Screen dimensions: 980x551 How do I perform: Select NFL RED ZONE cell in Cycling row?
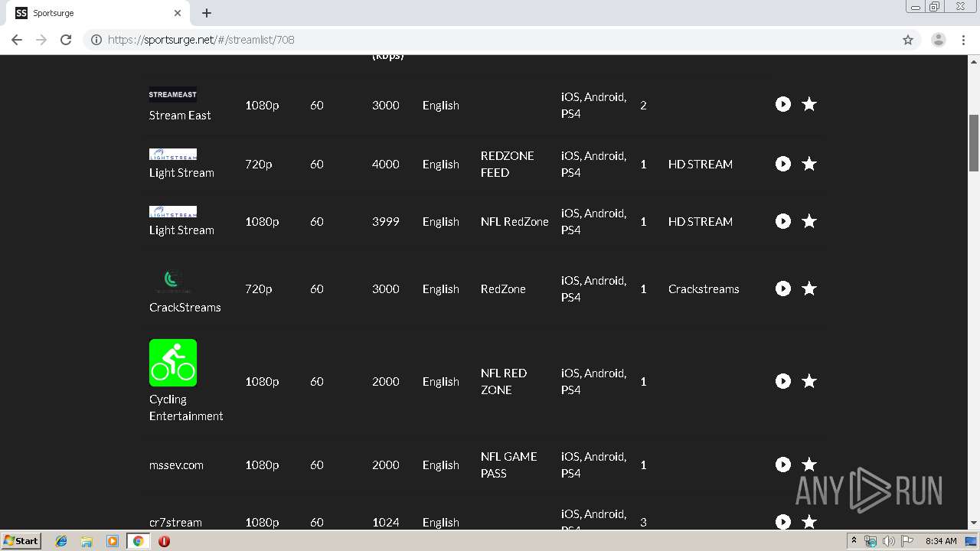[504, 382]
